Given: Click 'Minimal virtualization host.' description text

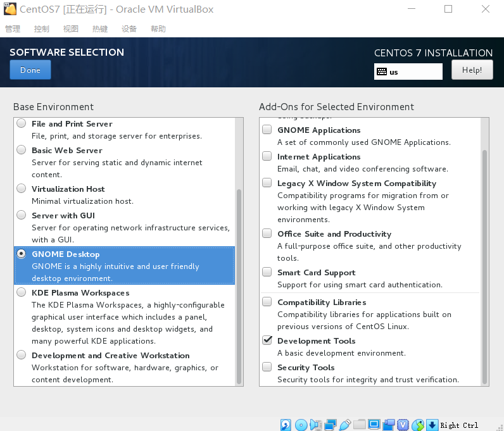Looking at the screenshot, I should pos(82,201).
